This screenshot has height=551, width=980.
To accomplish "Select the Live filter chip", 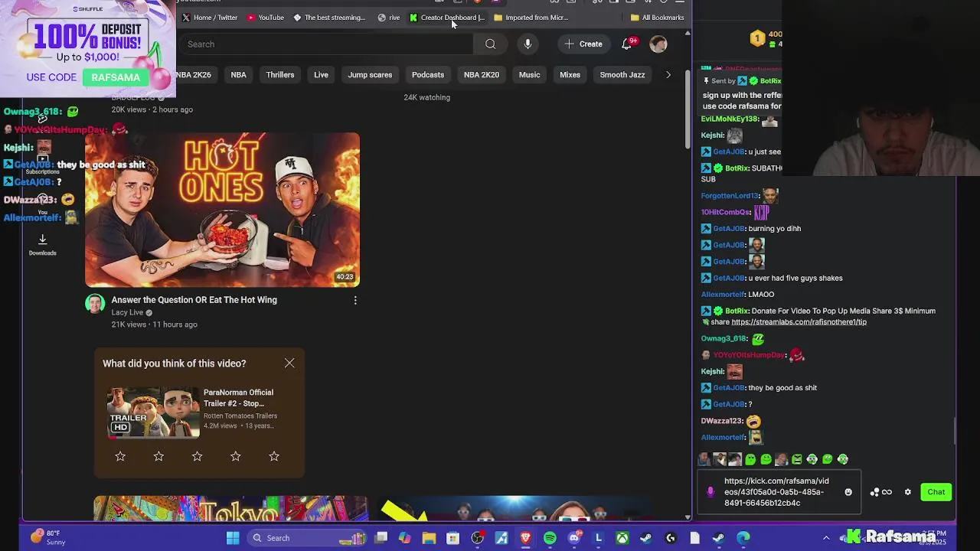I will tap(321, 75).
